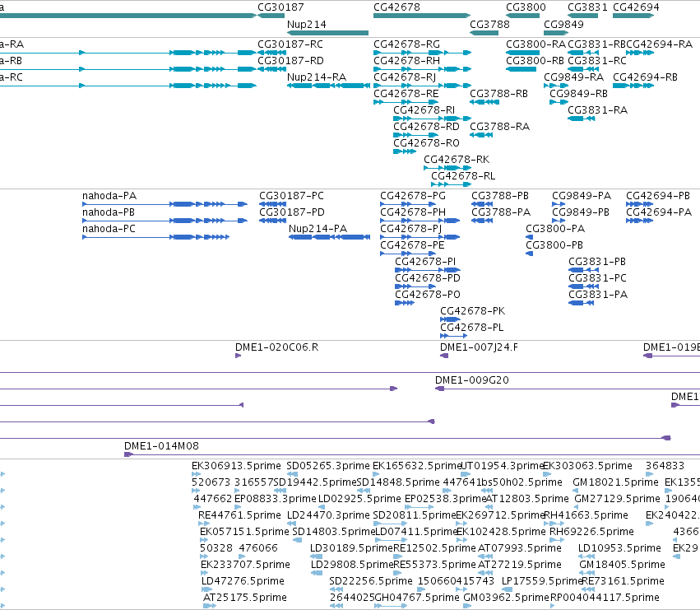700x610 pixels.
Task: Click protein CG3800-PA
Action: [x=555, y=228]
